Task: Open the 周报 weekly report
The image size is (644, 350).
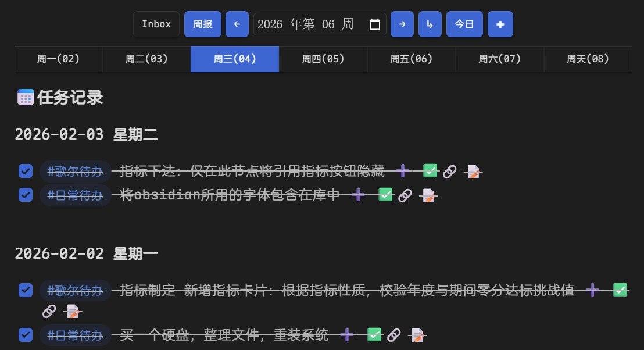Action: pyautogui.click(x=202, y=24)
